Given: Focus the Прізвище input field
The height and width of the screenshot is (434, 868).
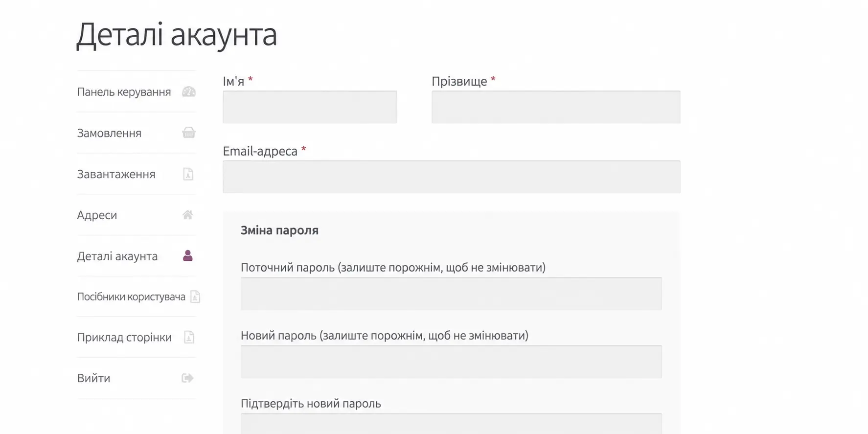Looking at the screenshot, I should (x=556, y=107).
